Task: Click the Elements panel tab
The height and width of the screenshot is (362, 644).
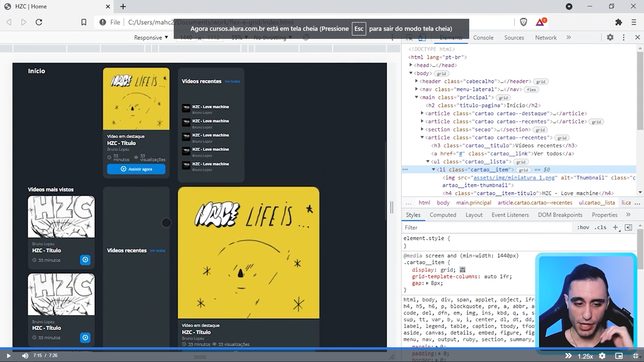Action: pyautogui.click(x=451, y=37)
